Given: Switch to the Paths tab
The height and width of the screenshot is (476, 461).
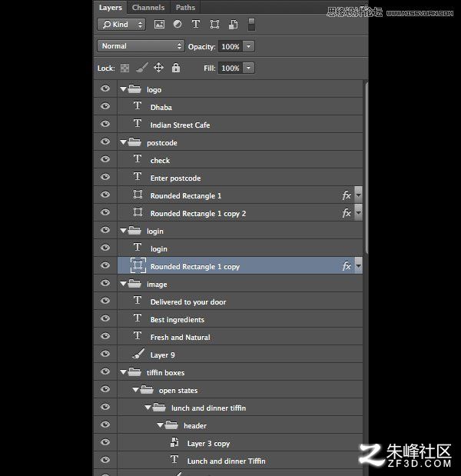Looking at the screenshot, I should pyautogui.click(x=185, y=7).
